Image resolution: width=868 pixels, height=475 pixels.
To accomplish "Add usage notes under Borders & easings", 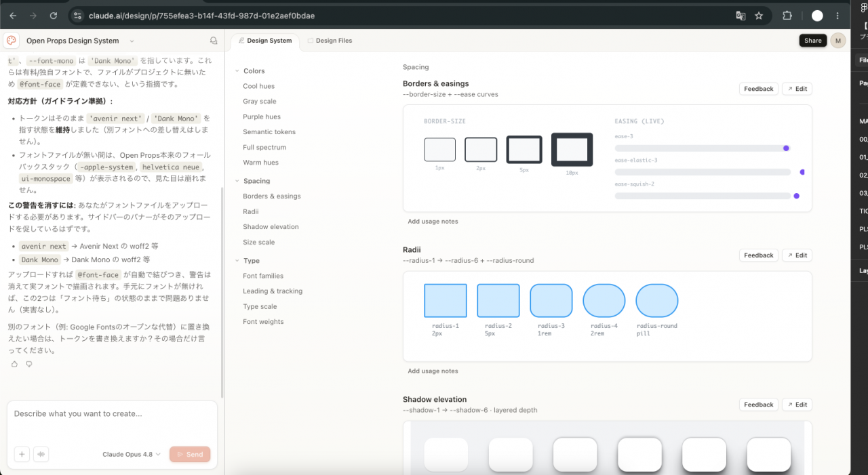I will click(x=433, y=222).
